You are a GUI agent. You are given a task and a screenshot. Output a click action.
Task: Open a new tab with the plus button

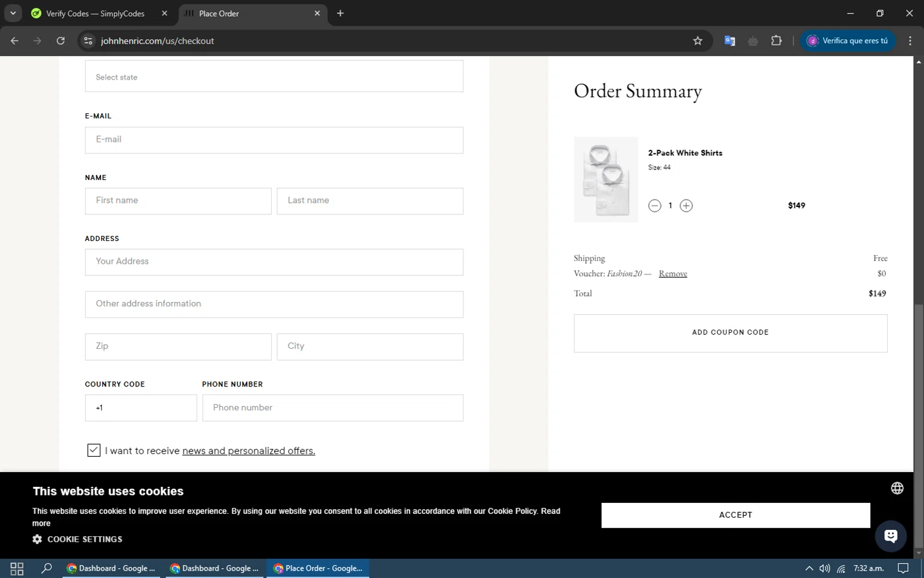[340, 13]
